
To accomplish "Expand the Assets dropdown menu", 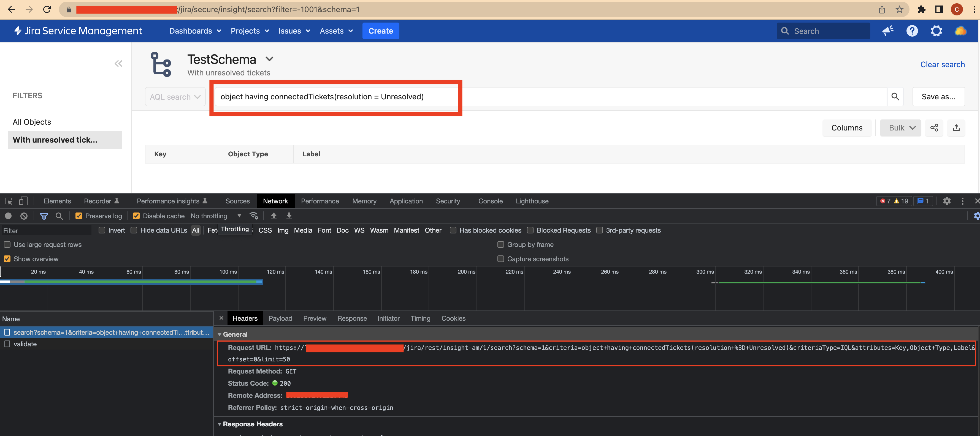I will click(x=336, y=31).
